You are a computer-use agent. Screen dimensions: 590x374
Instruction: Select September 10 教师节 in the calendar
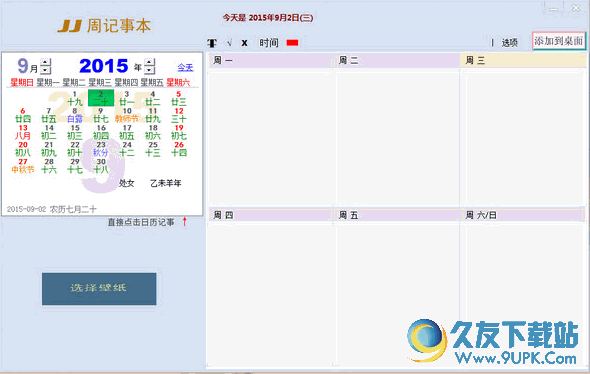127,115
